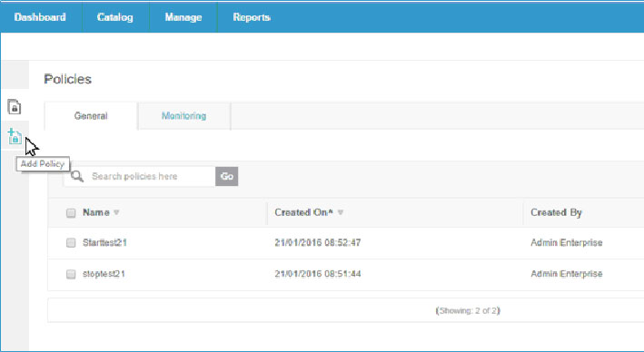Screen dimensions: 644x352
Task: Click the Add Policy sidebar icon
Action: click(x=15, y=136)
